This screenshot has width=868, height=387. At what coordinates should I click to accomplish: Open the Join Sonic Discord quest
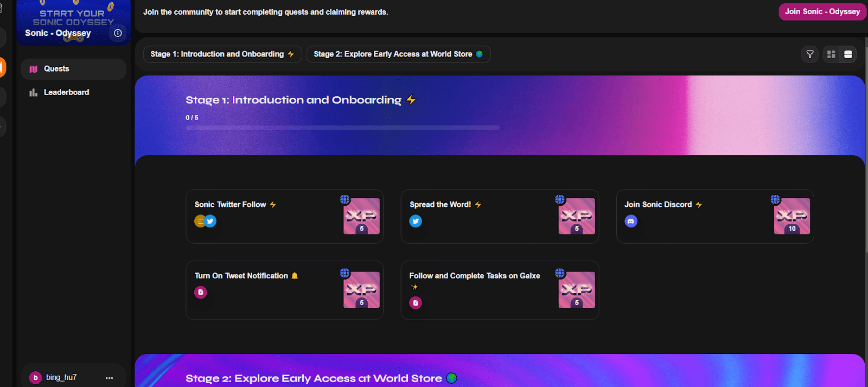coord(715,216)
